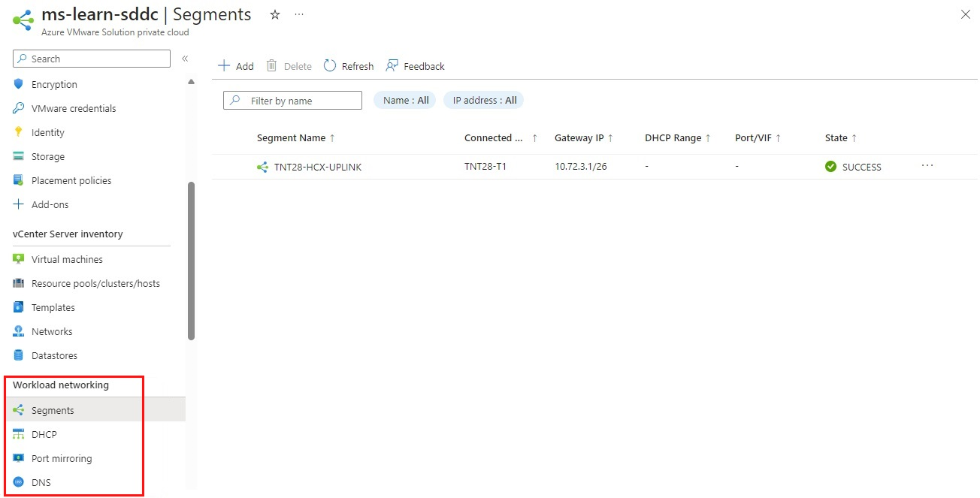The width and height of the screenshot is (980, 498).
Task: Add a new segment
Action: tap(236, 66)
